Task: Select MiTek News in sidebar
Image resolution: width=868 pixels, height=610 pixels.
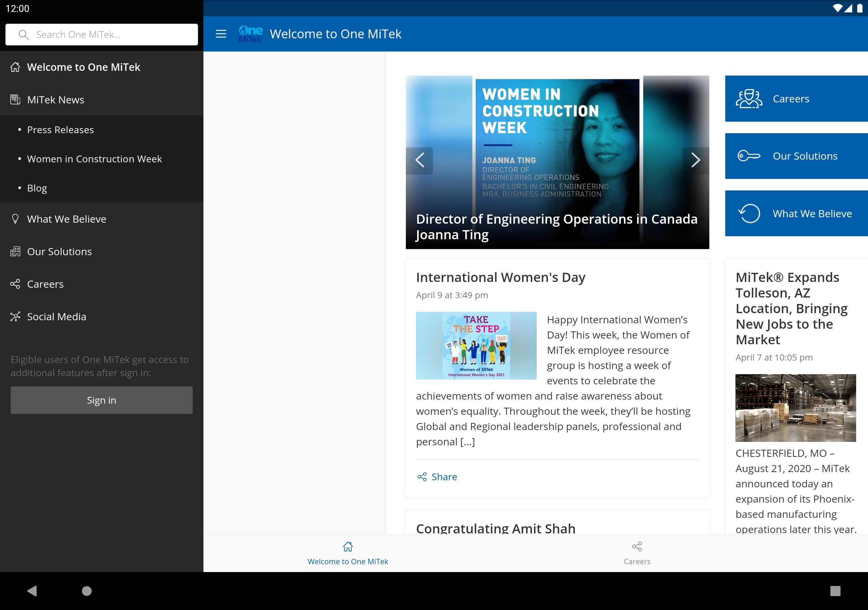Action: (102, 100)
